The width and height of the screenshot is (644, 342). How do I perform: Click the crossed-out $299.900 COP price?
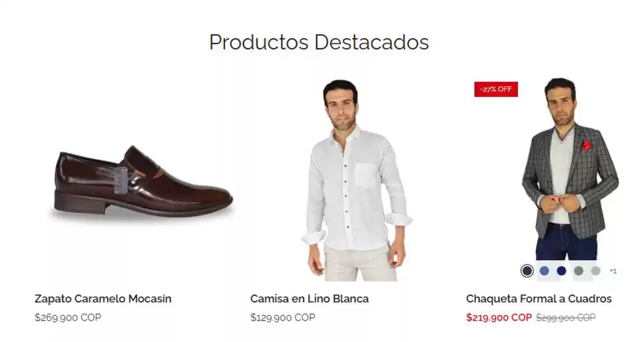[566, 318]
